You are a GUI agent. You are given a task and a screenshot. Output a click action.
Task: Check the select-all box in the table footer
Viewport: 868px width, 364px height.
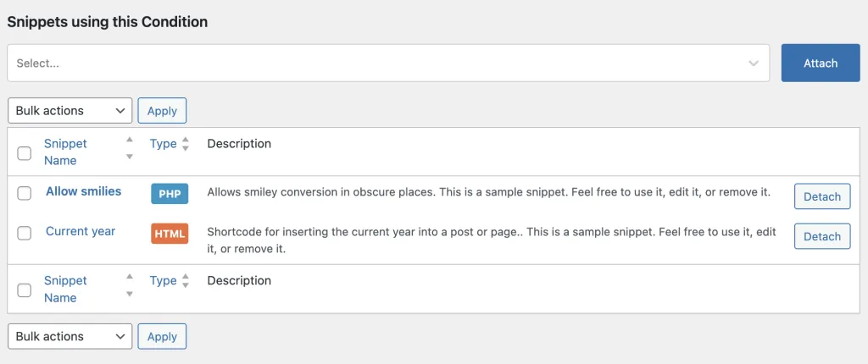coord(25,290)
